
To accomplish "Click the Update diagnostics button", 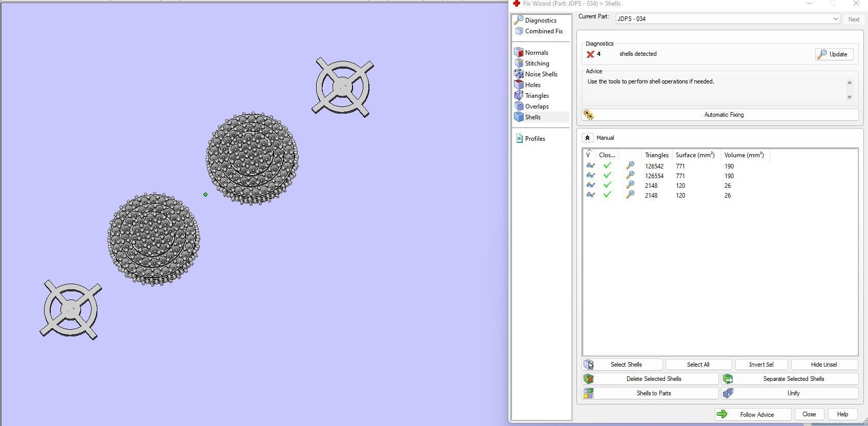I will click(x=834, y=54).
